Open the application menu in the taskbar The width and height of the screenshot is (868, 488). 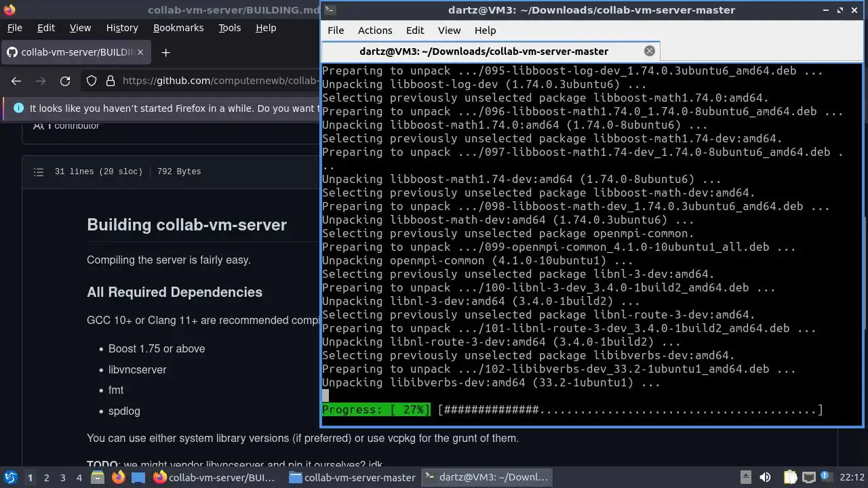coord(10,478)
